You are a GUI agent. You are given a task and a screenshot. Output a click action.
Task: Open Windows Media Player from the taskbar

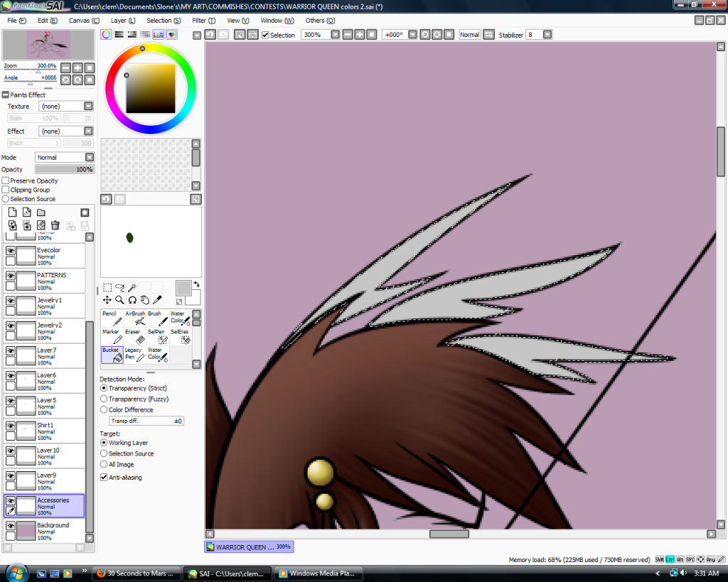click(318, 573)
